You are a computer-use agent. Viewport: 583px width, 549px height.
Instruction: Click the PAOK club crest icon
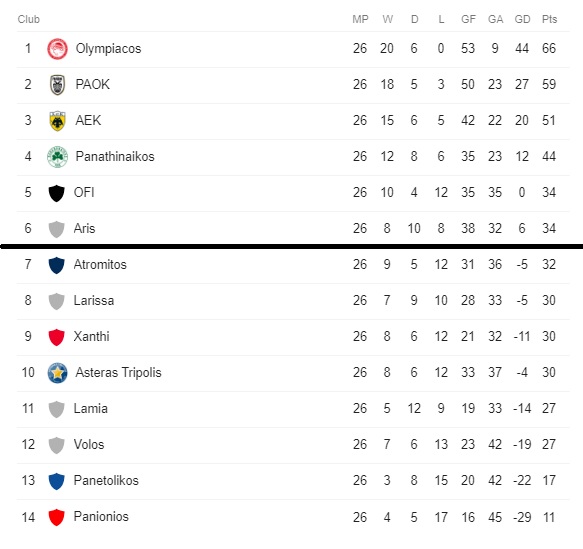pos(57,85)
